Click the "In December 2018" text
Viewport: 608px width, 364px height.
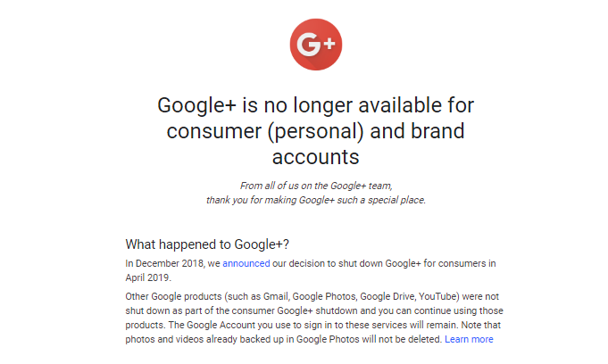[x=163, y=263]
